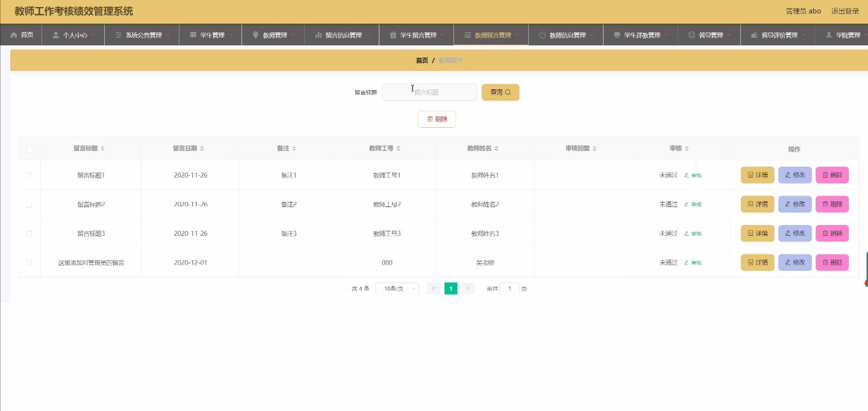868x411 pixels.
Task: Click the 督导评价管理 icon
Action: point(755,35)
